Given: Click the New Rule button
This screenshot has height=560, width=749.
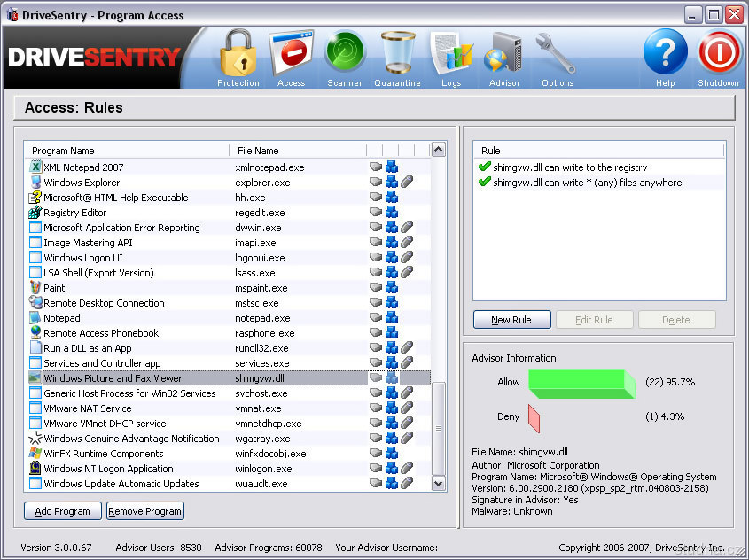Looking at the screenshot, I should tap(511, 320).
